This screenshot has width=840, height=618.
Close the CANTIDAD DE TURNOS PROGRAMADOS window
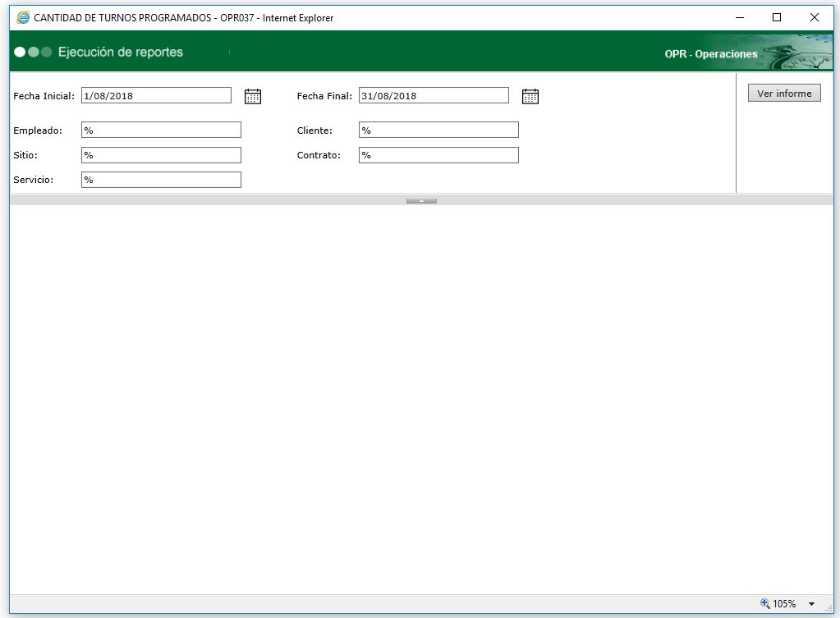tap(815, 18)
